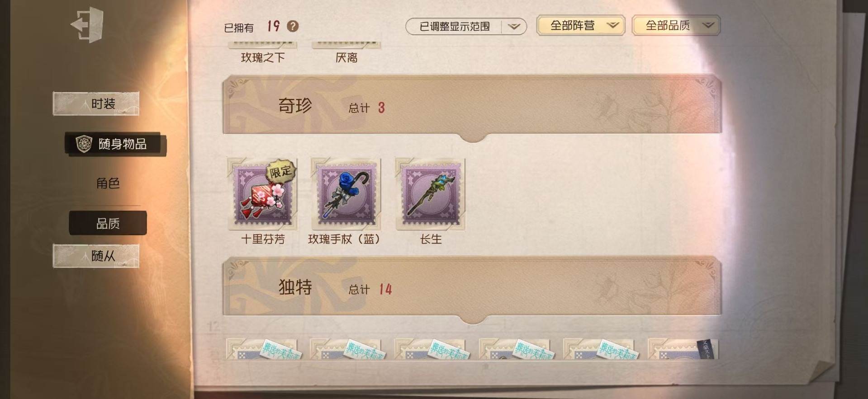
Task: Select the 玫瑰手杖(蓝) blue rose cane
Action: coord(346,193)
